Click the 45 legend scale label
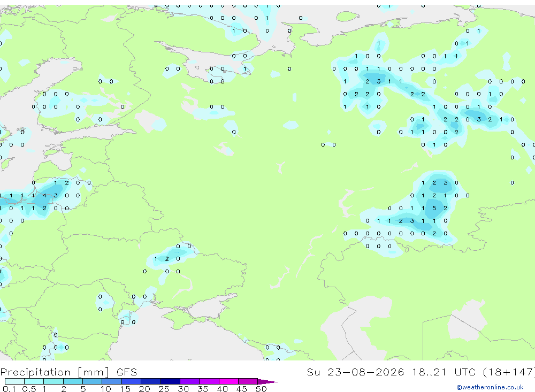 (x=242, y=389)
